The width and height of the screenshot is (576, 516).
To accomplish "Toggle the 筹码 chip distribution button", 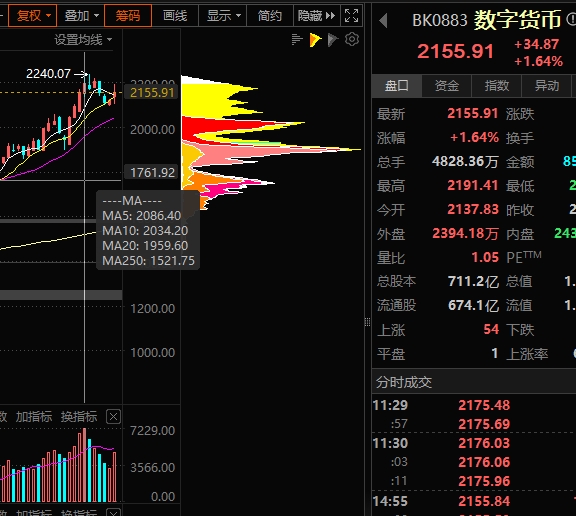I will point(128,15).
